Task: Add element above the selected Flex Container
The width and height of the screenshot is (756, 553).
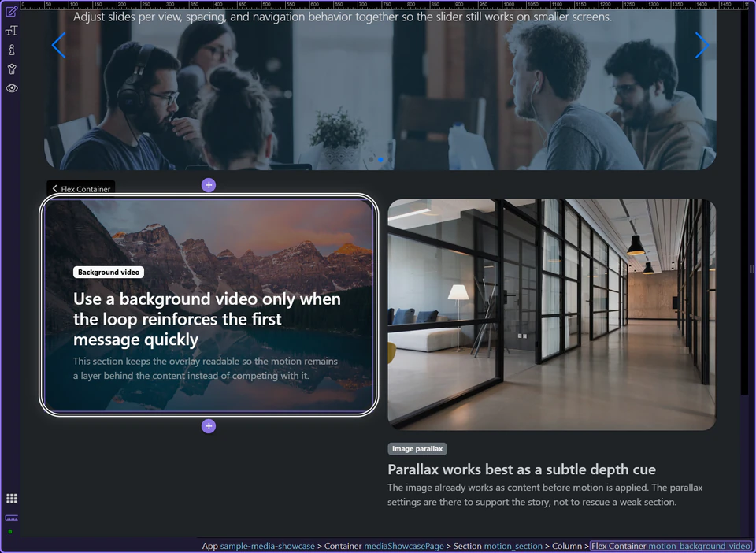Action: (209, 185)
